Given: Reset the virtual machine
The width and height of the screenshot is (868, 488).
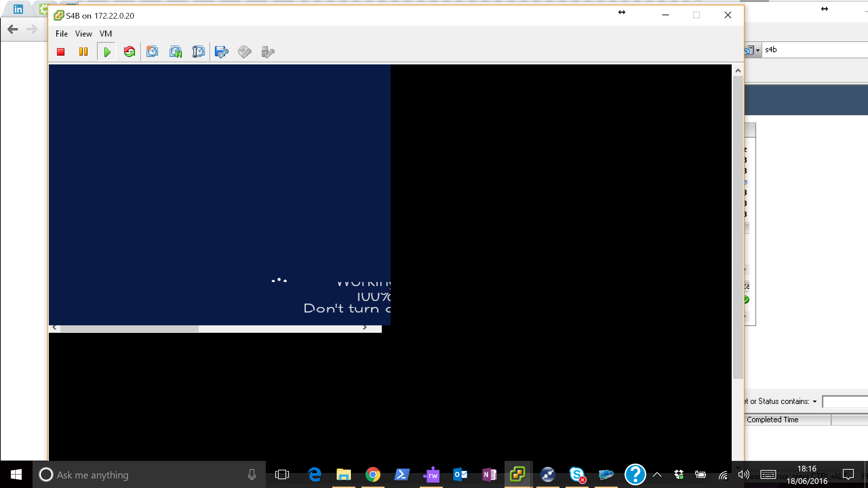Looking at the screenshot, I should pos(129,52).
